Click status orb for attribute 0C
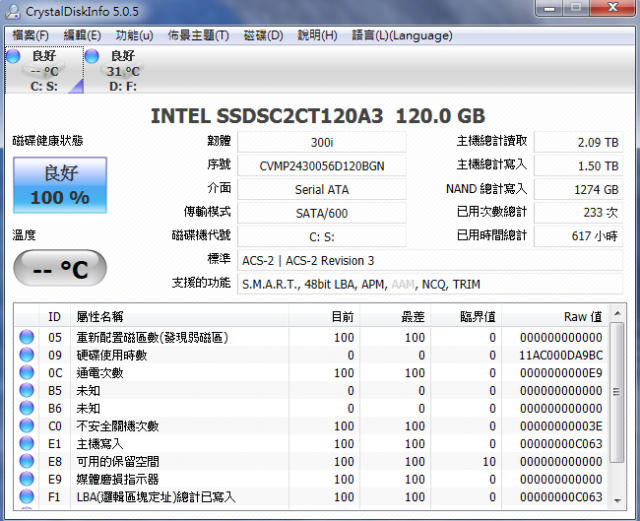Viewport: 640px width, 521px height. (27, 373)
